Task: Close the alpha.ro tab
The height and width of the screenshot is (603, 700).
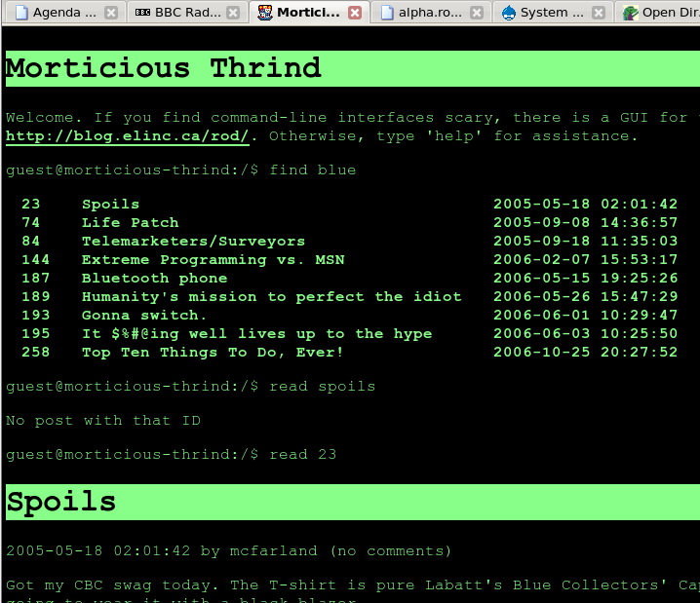Action: (x=477, y=13)
